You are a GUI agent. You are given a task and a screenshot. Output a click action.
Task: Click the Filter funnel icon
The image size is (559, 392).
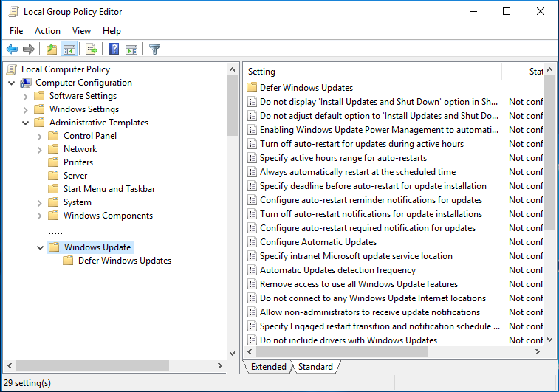[154, 49]
